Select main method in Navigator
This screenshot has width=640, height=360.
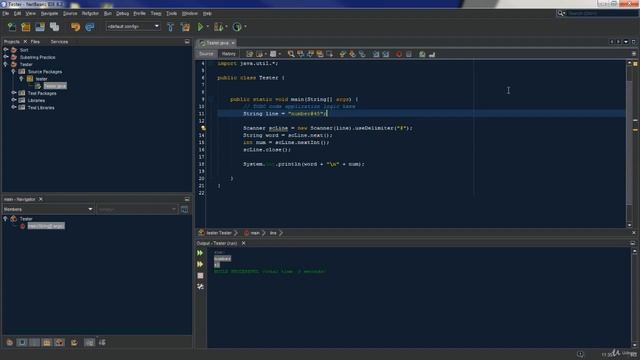[x=46, y=226]
